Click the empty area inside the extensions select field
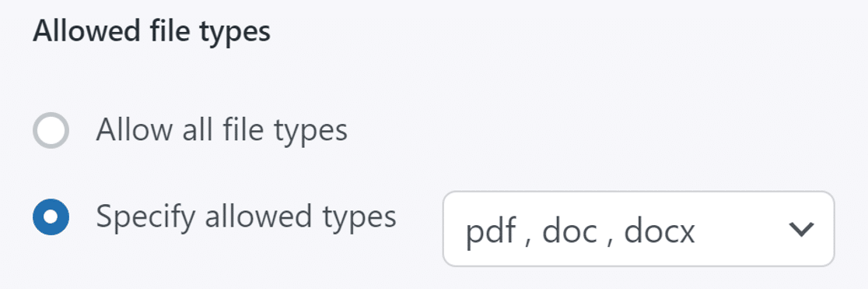 click(742, 229)
